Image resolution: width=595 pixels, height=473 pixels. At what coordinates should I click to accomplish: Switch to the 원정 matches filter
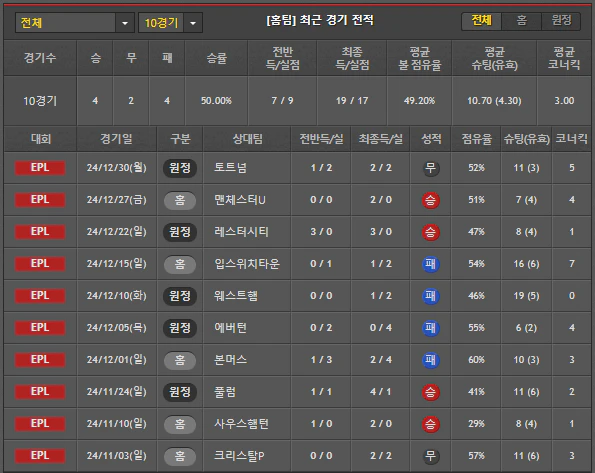(561, 20)
